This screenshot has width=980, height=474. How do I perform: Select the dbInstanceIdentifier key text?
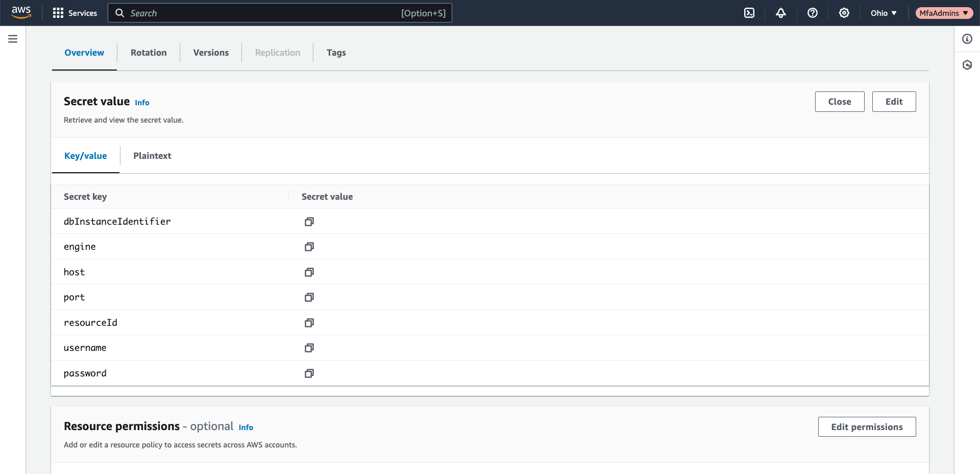tap(117, 222)
